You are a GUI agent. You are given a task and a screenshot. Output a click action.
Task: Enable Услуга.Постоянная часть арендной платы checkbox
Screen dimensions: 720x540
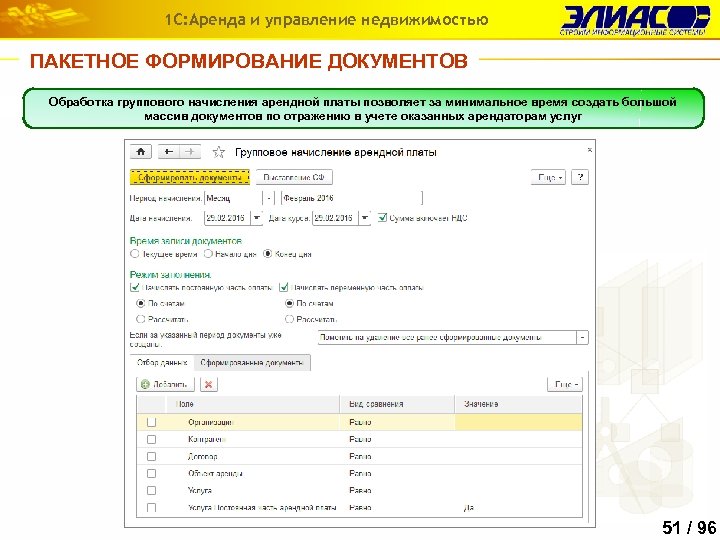(x=151, y=507)
